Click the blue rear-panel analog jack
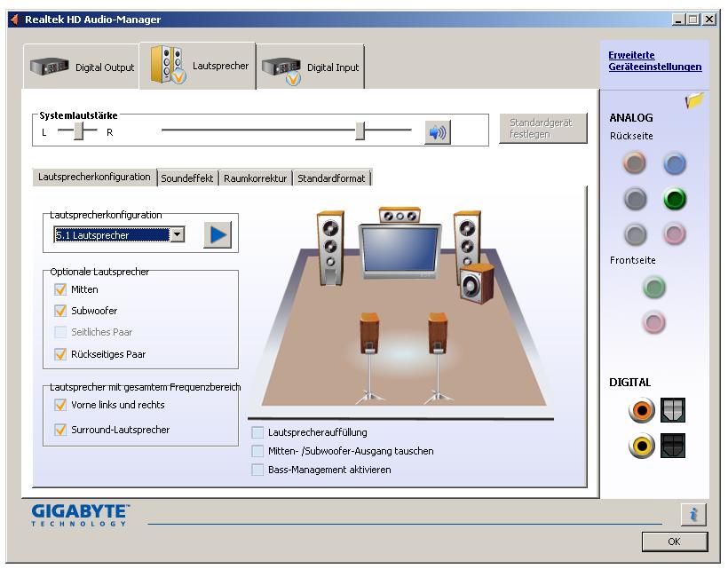Image resolution: width=728 pixels, height=577 pixels. click(674, 163)
